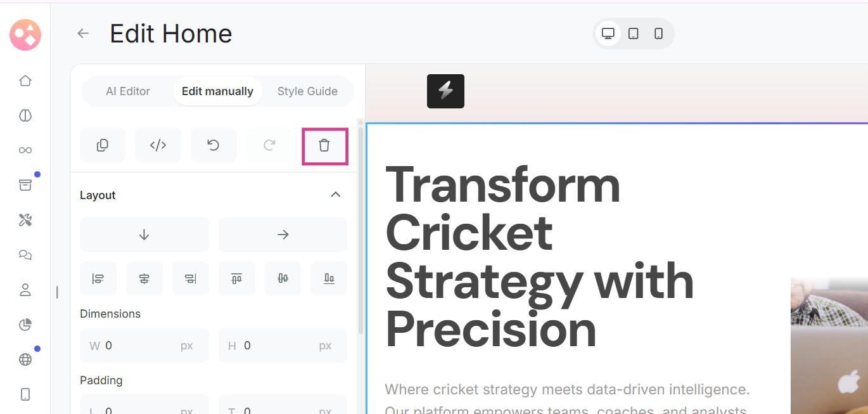This screenshot has width=868, height=414.
Task: Go back using the left arrow
Action: (x=83, y=34)
